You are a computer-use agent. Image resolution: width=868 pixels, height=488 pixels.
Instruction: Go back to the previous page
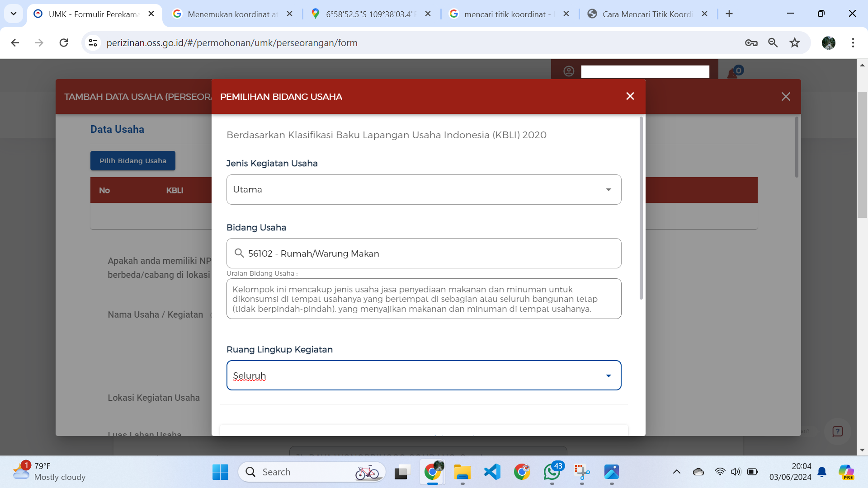15,42
